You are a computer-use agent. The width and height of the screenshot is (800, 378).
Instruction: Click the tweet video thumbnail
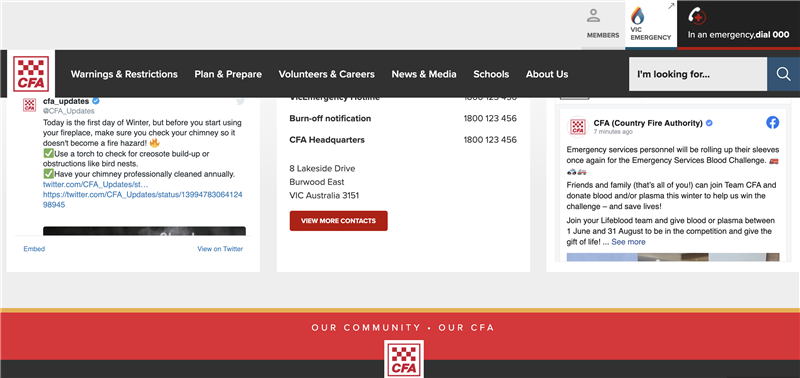tap(144, 231)
